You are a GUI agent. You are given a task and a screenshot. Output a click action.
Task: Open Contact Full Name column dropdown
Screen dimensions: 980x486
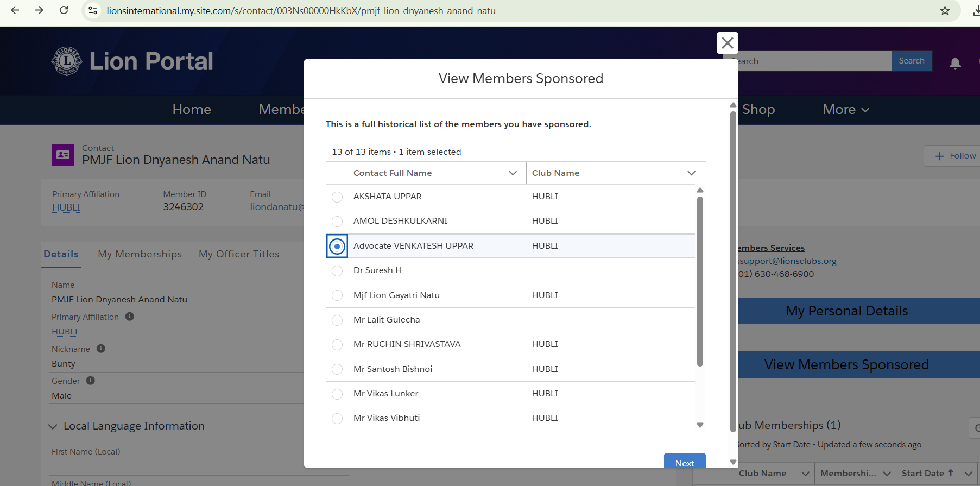coord(513,173)
